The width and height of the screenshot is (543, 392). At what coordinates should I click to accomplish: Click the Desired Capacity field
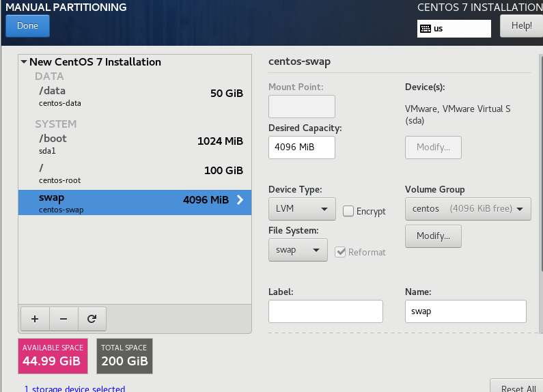(302, 148)
